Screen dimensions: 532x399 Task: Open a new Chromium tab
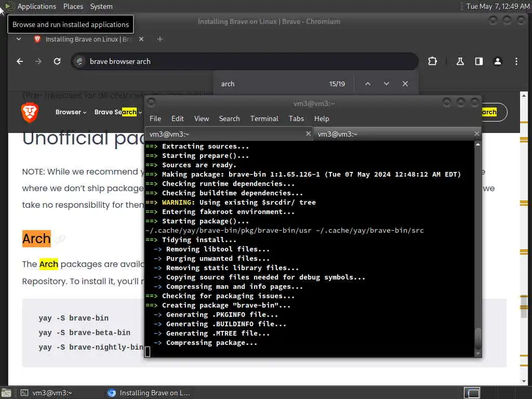coord(160,39)
